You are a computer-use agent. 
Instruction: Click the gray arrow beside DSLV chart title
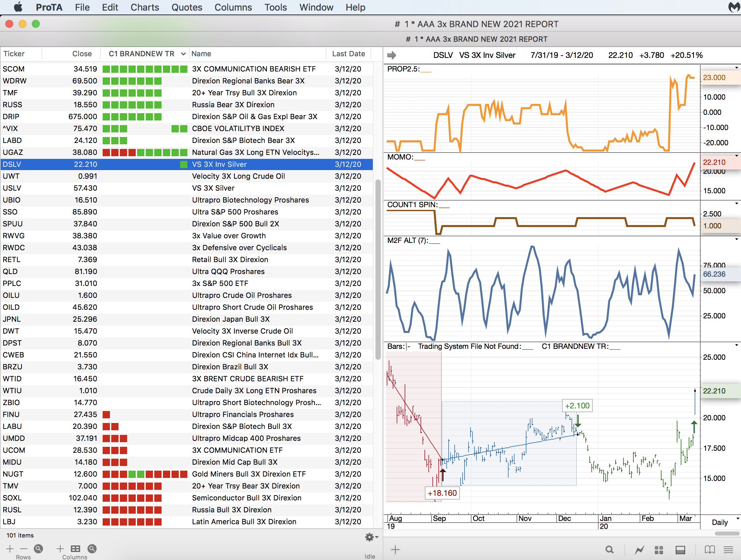tap(391, 55)
